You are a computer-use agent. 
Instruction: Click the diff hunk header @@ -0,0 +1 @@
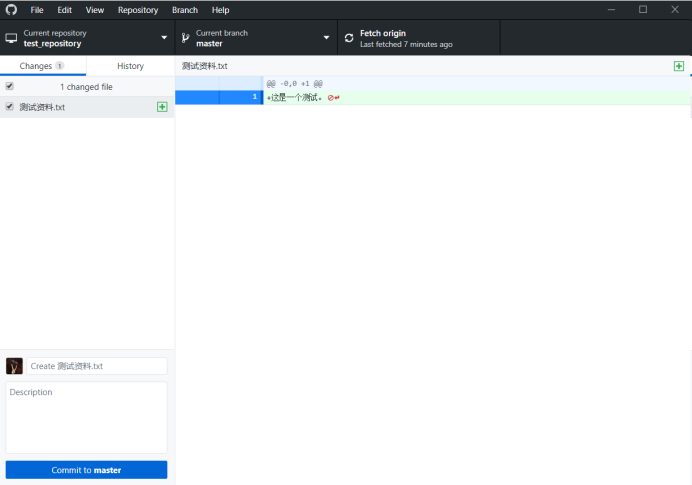[295, 83]
